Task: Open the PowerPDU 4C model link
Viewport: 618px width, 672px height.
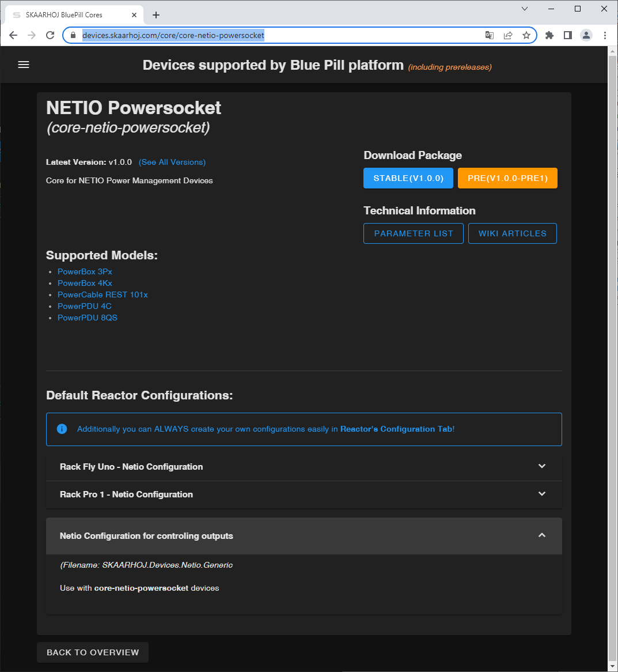Action: 84,307
